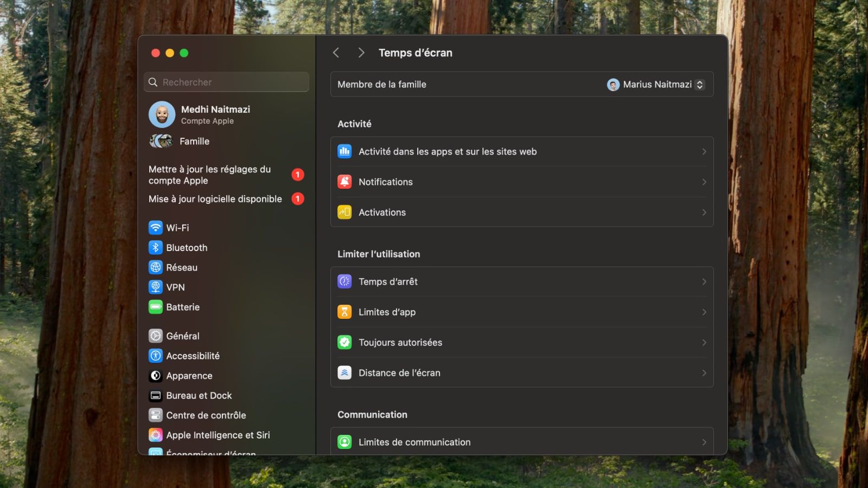Expand Activité dans les apps row chevron

(x=704, y=151)
